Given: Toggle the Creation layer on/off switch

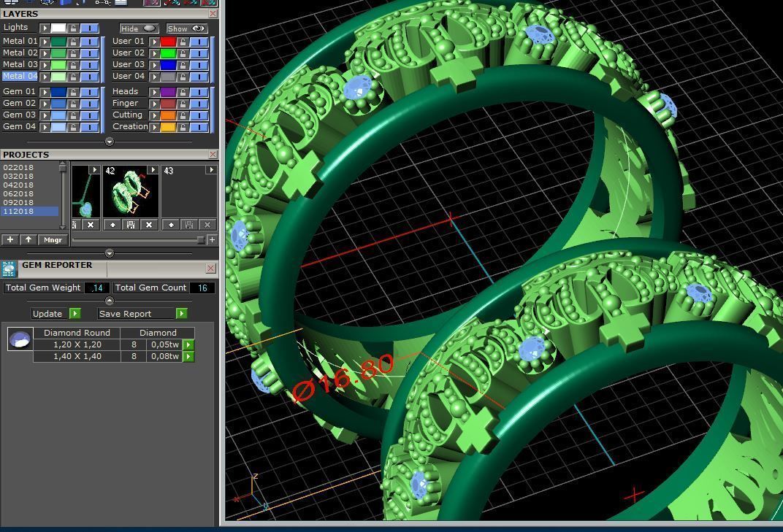Looking at the screenshot, I should click(199, 127).
